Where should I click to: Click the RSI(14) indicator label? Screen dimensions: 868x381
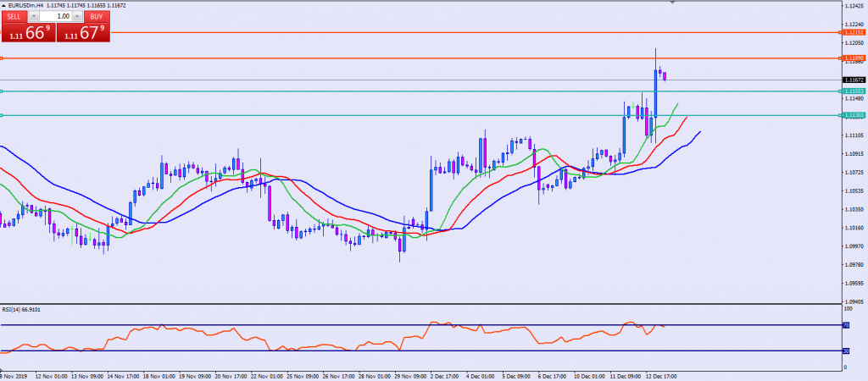(21, 309)
